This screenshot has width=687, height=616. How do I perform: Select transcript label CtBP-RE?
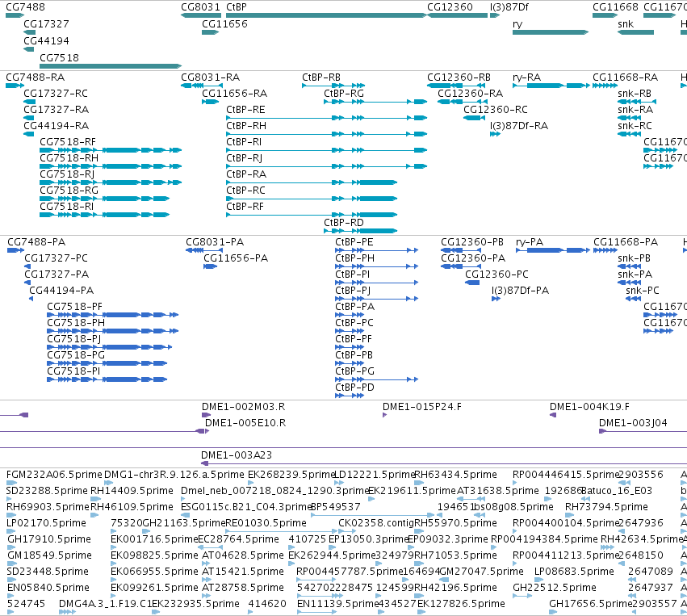(245, 110)
